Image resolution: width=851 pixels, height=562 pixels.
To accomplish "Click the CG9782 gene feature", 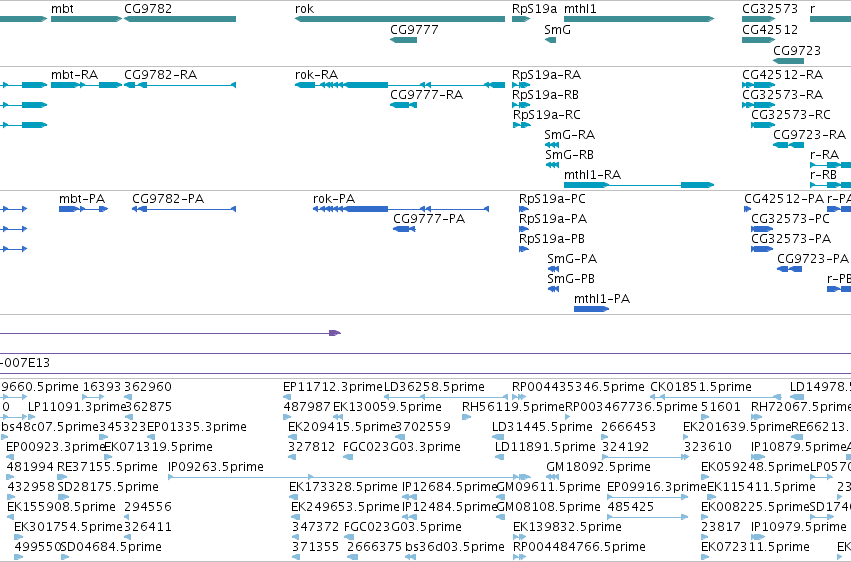I will (x=180, y=19).
